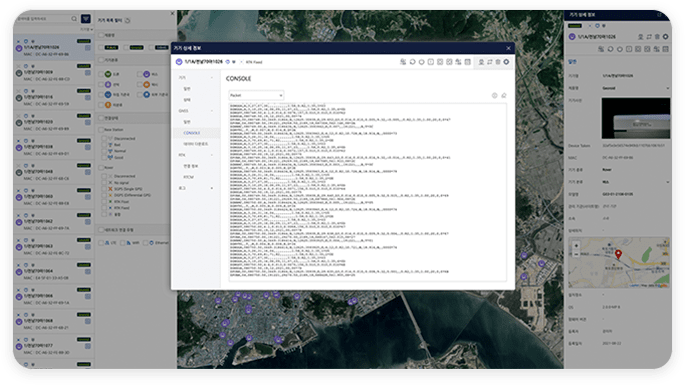
Task: Check the Base Station Bad checkbox
Action: tap(104, 145)
